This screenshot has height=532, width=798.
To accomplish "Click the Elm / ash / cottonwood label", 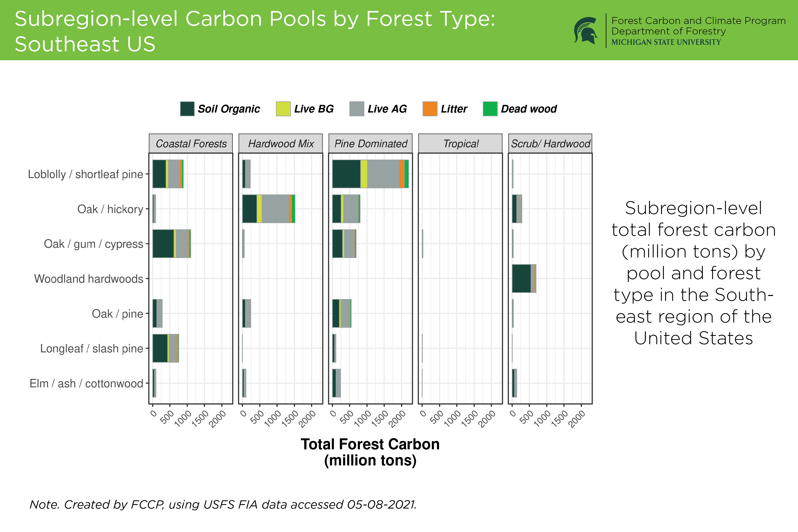I will coord(87,383).
